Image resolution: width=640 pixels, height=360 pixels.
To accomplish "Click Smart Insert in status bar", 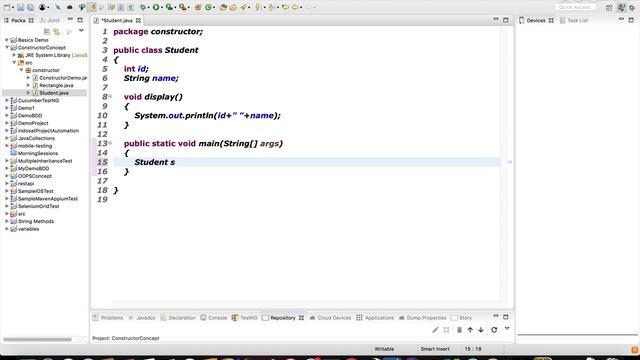I will (435, 349).
